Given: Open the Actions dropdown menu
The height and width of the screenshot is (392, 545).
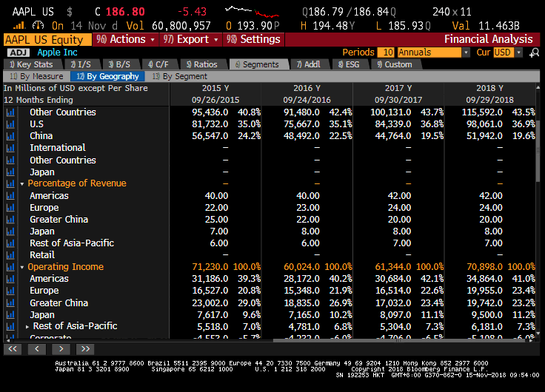Looking at the screenshot, I should [125, 40].
